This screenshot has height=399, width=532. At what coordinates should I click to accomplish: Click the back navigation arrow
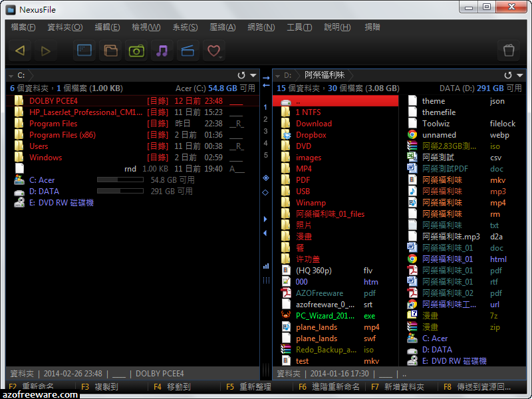[19, 51]
